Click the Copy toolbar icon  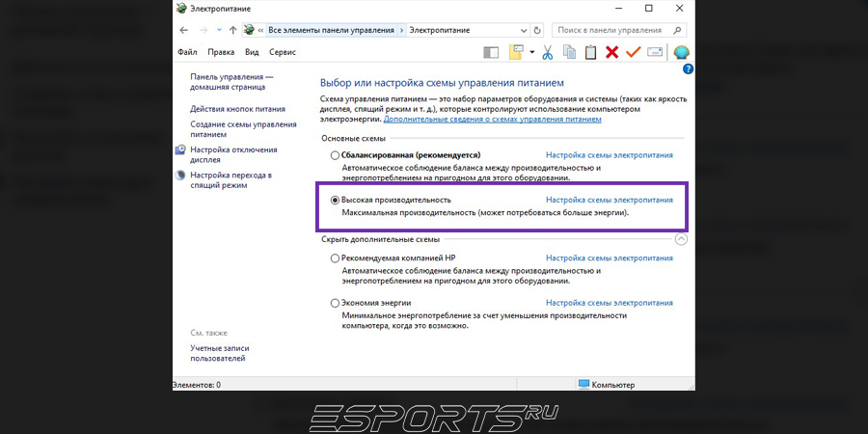pyautogui.click(x=569, y=52)
